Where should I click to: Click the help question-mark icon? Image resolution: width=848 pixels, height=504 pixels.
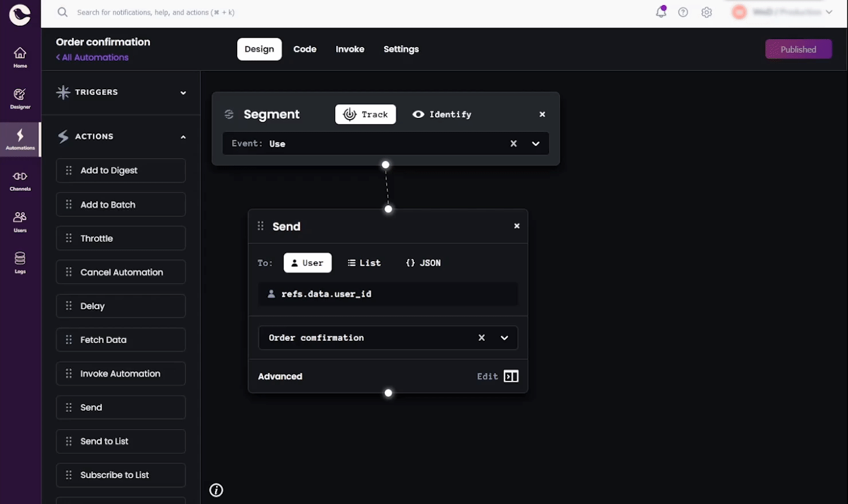click(x=683, y=11)
